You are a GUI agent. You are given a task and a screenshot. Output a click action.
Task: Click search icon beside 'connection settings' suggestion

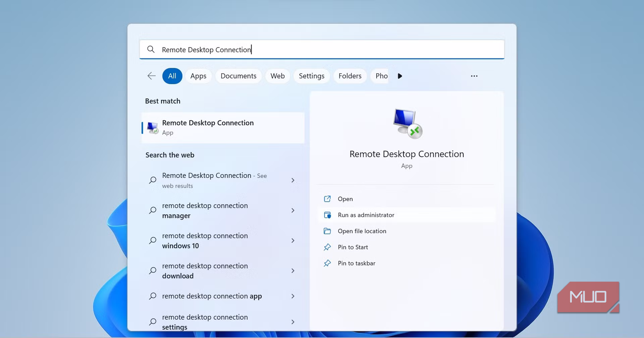pos(153,322)
